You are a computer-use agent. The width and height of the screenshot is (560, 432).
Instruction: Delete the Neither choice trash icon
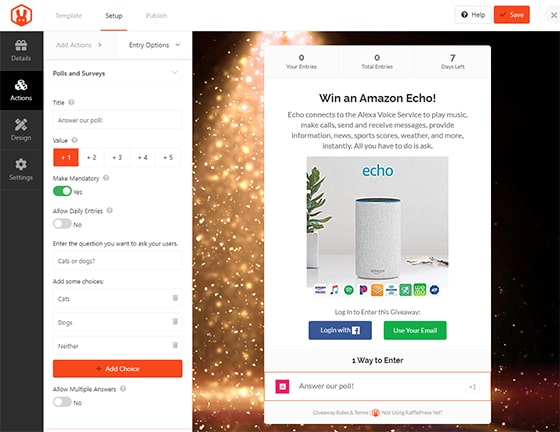pos(175,345)
